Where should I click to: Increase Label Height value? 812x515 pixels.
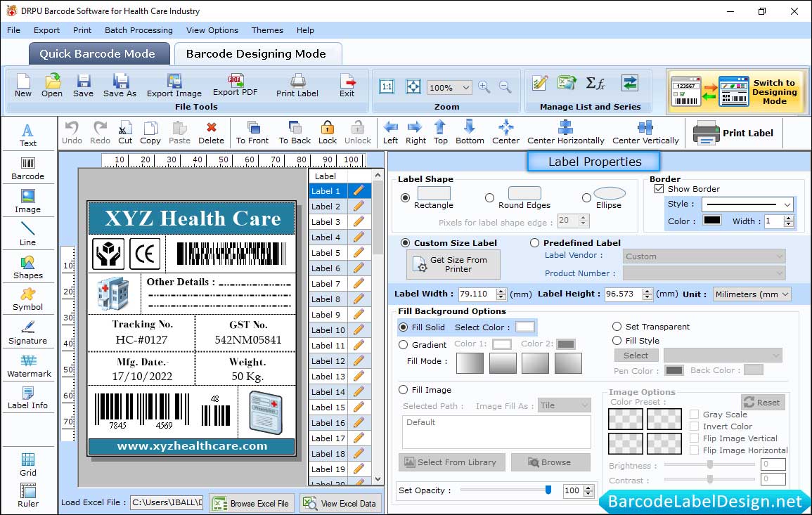(647, 292)
